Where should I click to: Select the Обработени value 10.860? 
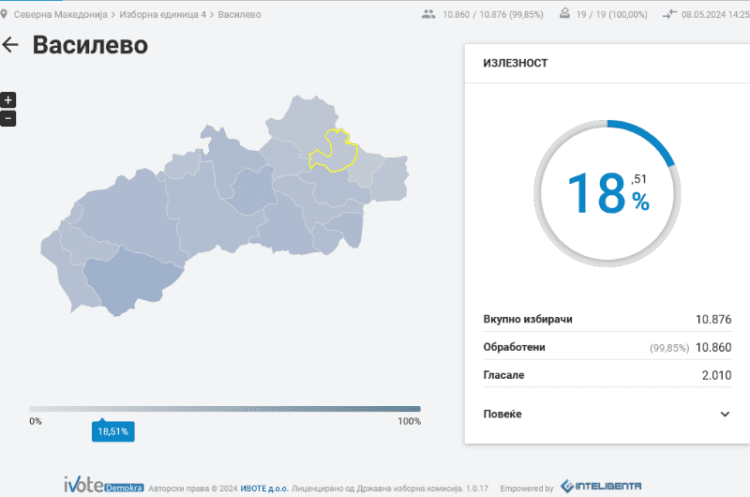[x=713, y=347]
